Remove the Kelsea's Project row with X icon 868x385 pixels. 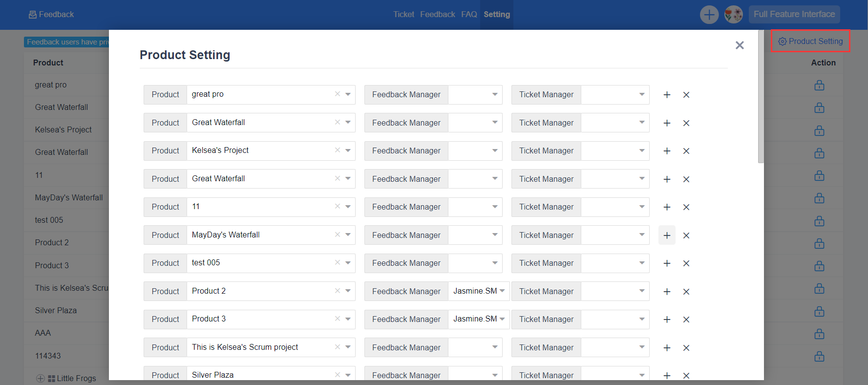tap(686, 151)
